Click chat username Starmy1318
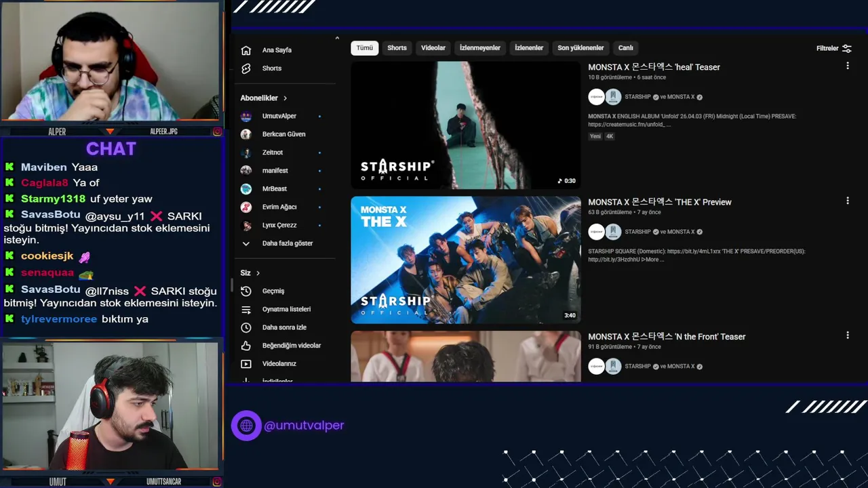868x488 pixels. point(53,199)
